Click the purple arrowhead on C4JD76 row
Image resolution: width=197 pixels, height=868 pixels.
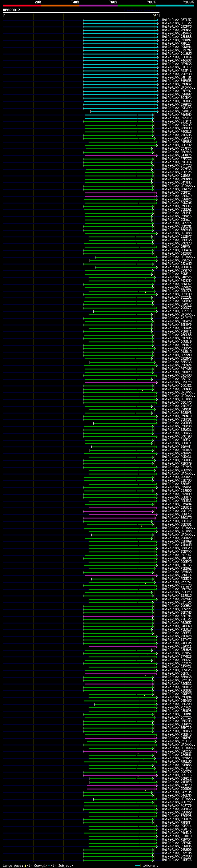pos(157,155)
